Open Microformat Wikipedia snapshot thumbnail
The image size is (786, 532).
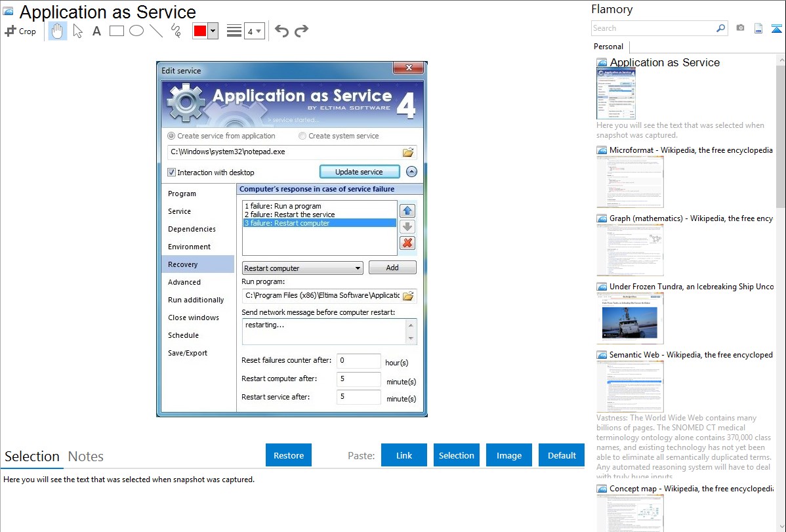coord(630,182)
